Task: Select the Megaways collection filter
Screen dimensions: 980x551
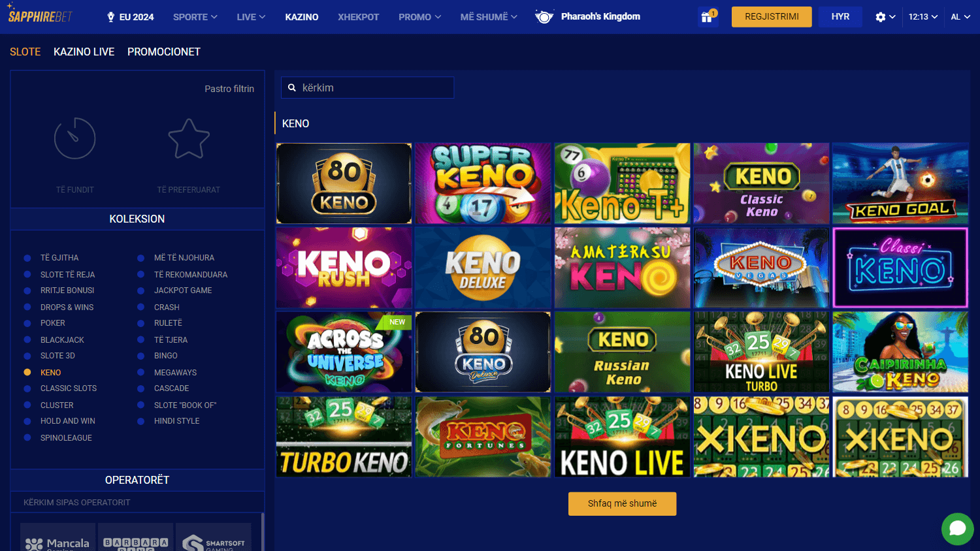Action: click(175, 373)
